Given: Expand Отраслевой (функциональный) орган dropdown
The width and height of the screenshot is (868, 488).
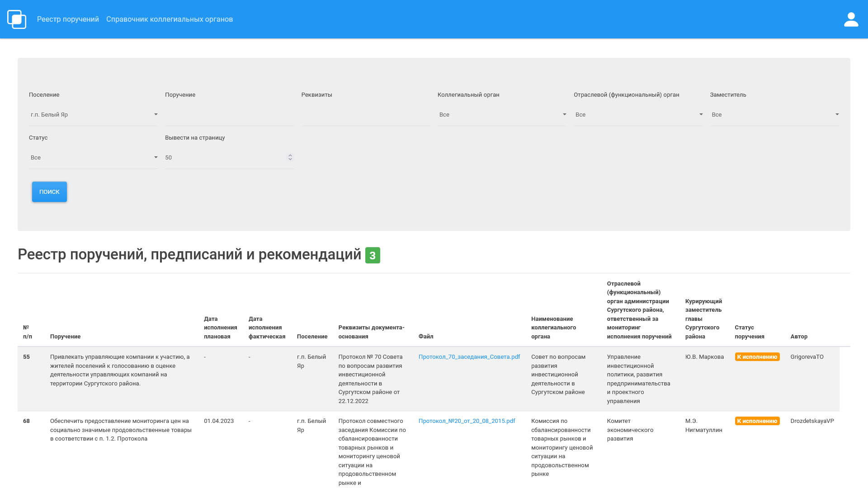Looking at the screenshot, I should tap(638, 115).
